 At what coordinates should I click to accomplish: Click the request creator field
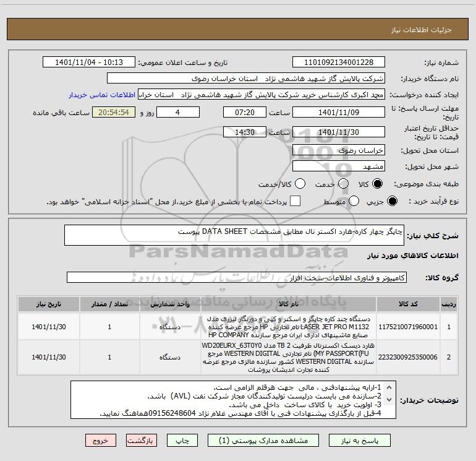click(x=261, y=94)
